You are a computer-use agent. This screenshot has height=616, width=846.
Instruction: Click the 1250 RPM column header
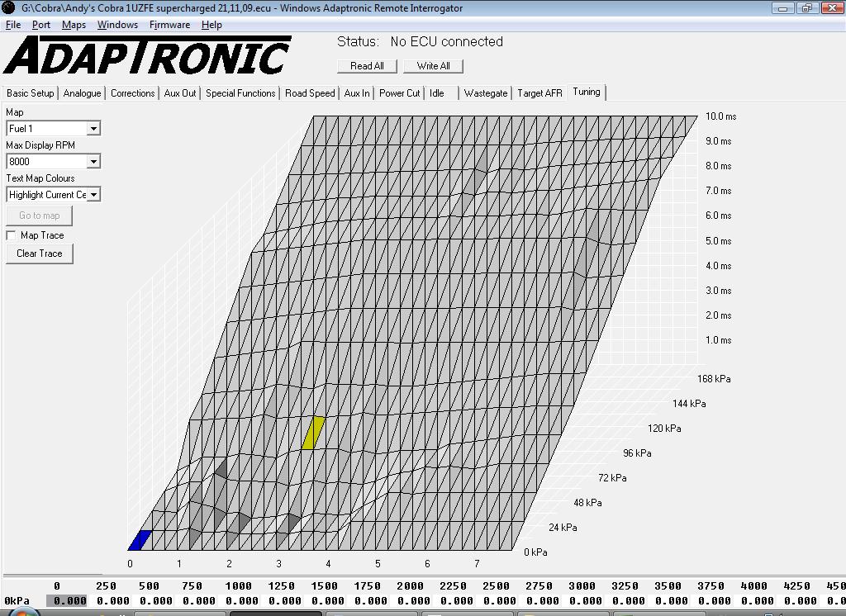281,586
